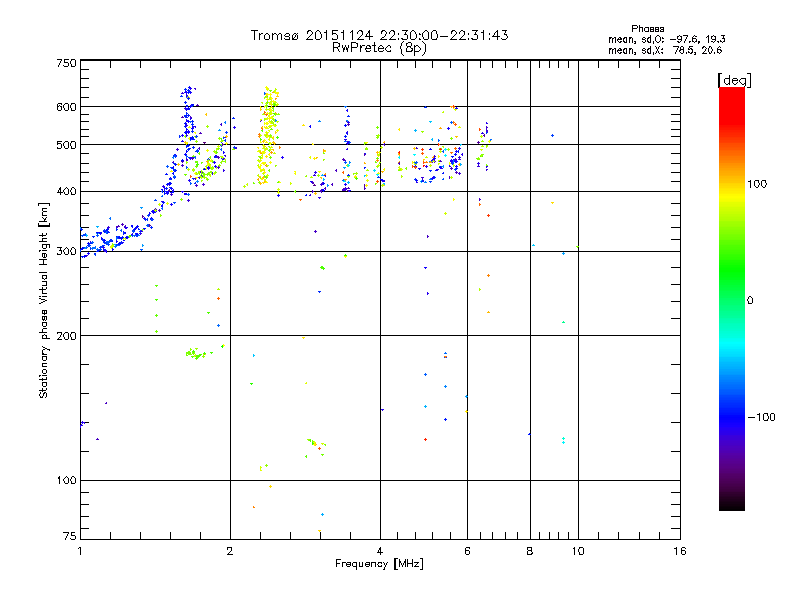The image size is (800, 600).
Task: Click the x-axis '16' frequency label
Action: point(680,551)
